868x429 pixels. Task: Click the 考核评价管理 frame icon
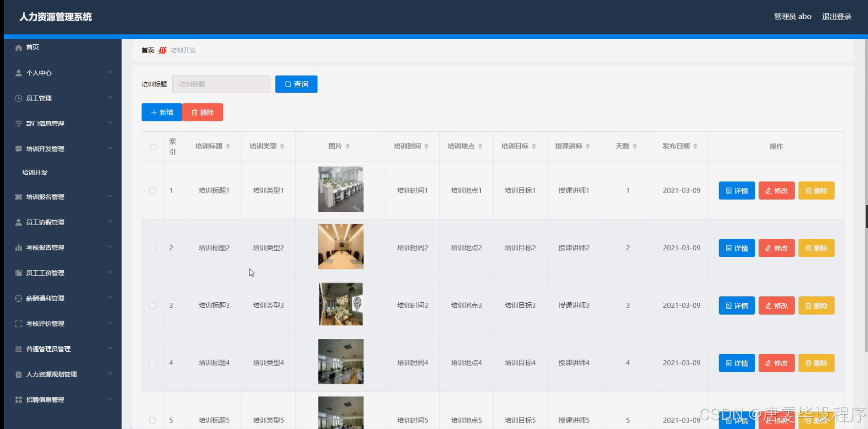coord(18,324)
